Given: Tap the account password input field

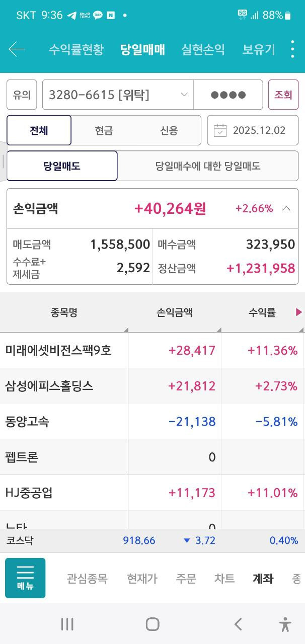Looking at the screenshot, I should (x=228, y=95).
